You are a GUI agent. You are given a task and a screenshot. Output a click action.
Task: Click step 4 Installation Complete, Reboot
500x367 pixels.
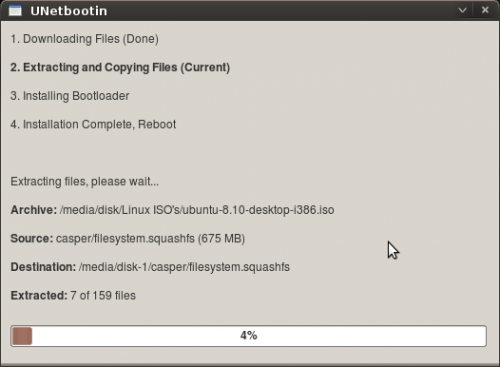(x=93, y=124)
